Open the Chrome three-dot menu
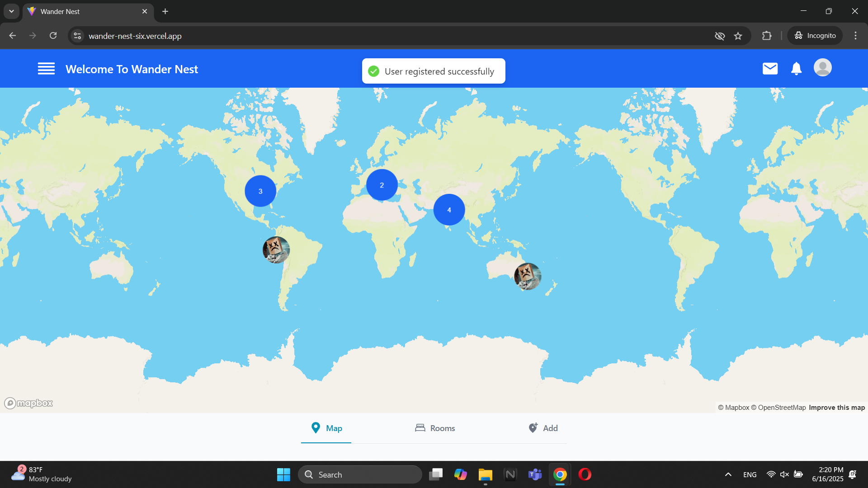 tap(855, 36)
